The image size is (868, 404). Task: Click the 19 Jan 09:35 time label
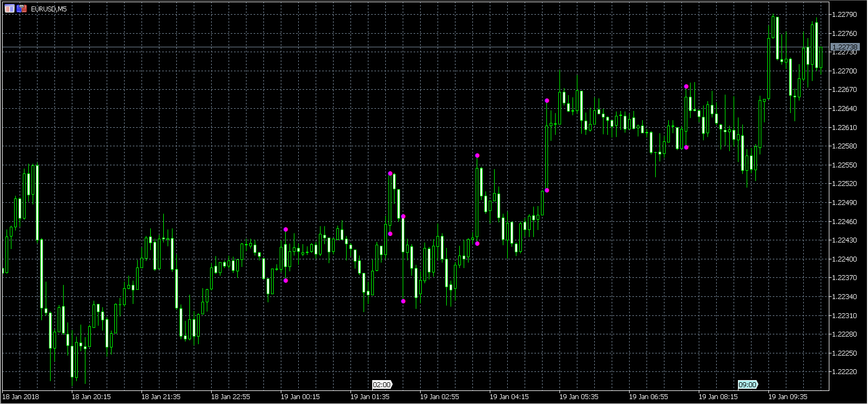787,397
